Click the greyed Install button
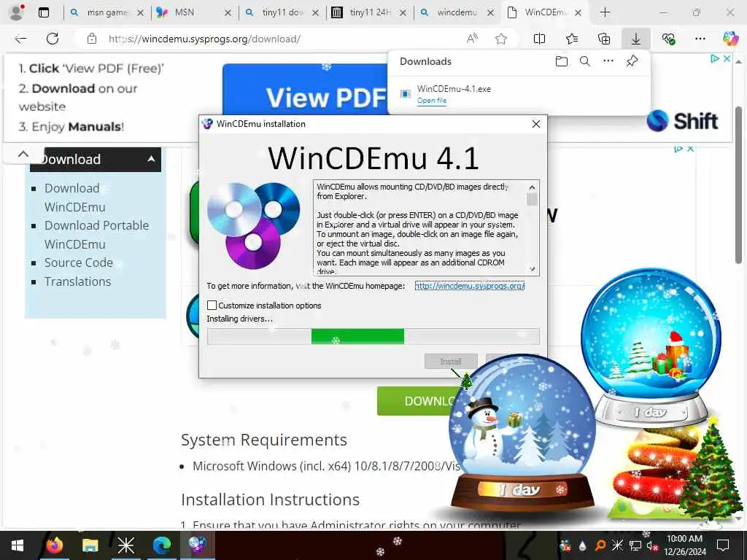The height and width of the screenshot is (560, 747). (x=451, y=362)
